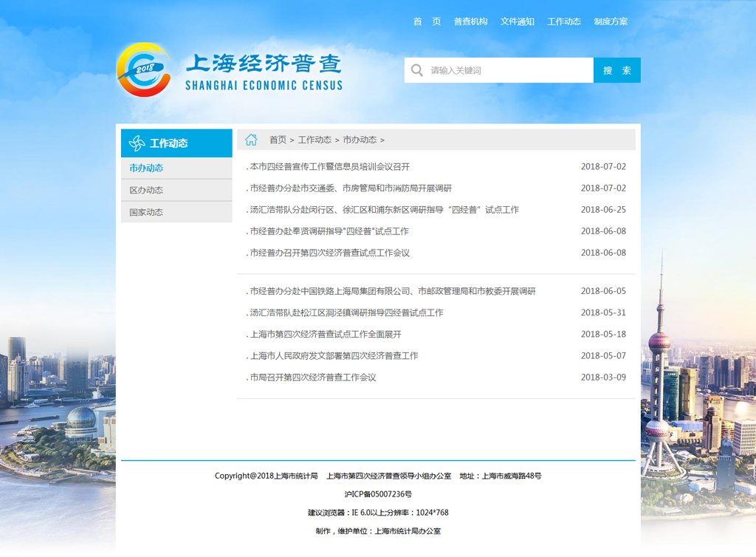Click the home icon in breadcrumb bar
This screenshot has height=557, width=756.
(251, 140)
